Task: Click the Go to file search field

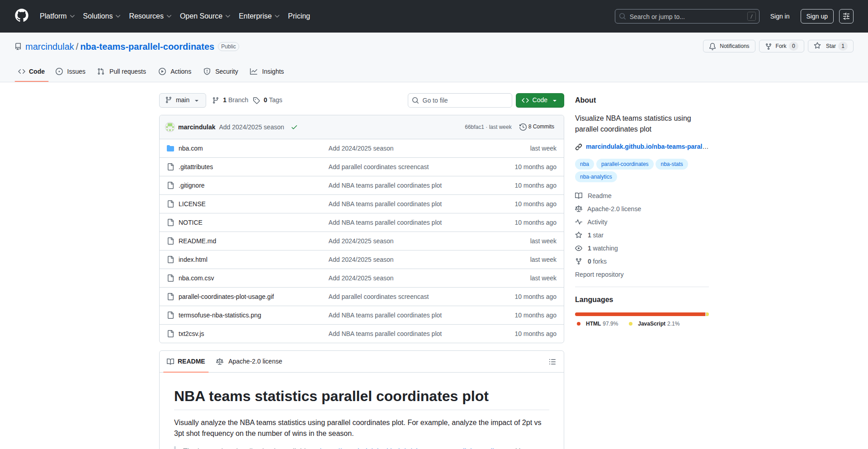Action: pos(460,100)
